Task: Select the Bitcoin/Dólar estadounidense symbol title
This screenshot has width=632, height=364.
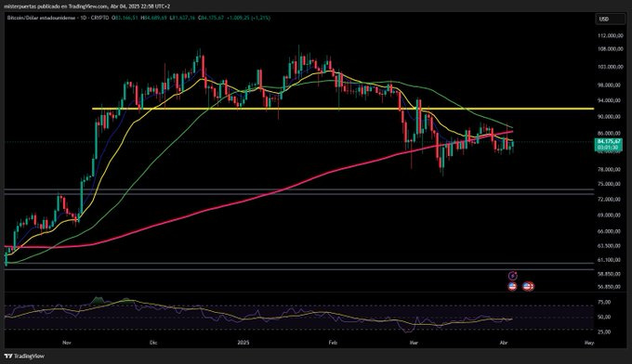Action: pyautogui.click(x=41, y=18)
